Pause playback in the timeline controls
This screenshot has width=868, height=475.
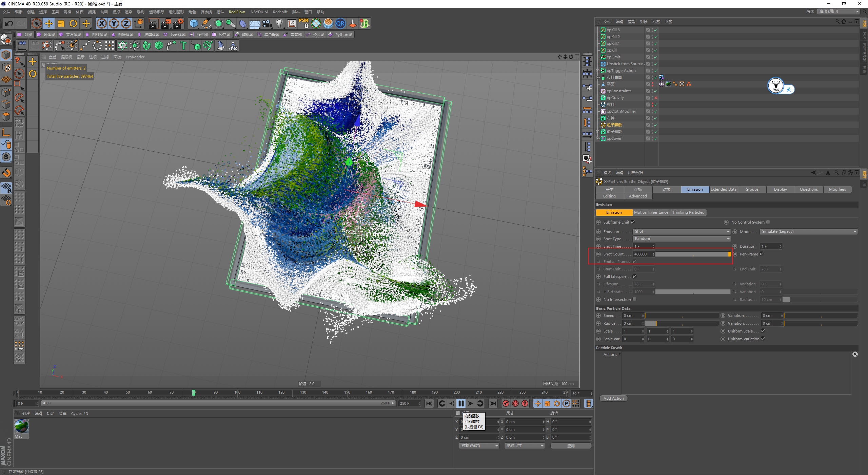tap(461, 403)
